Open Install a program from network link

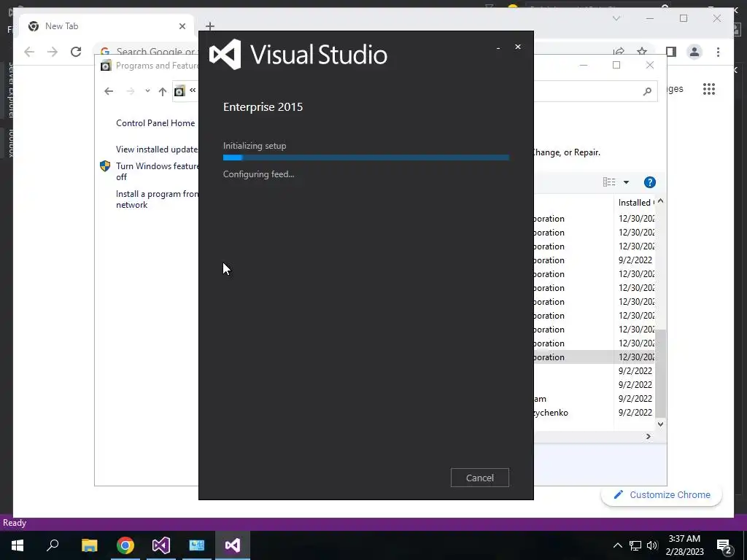point(157,199)
